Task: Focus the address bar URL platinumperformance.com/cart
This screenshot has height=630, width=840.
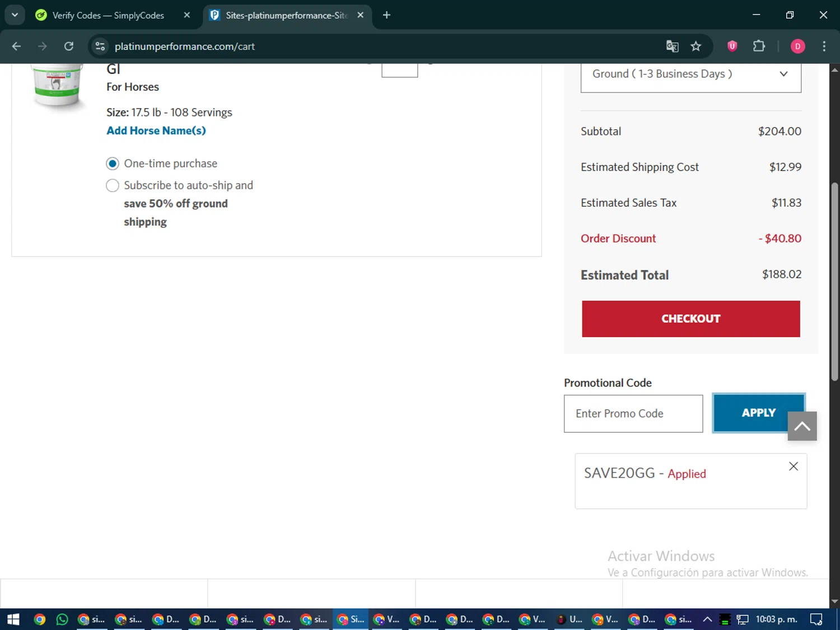Action: [x=185, y=46]
